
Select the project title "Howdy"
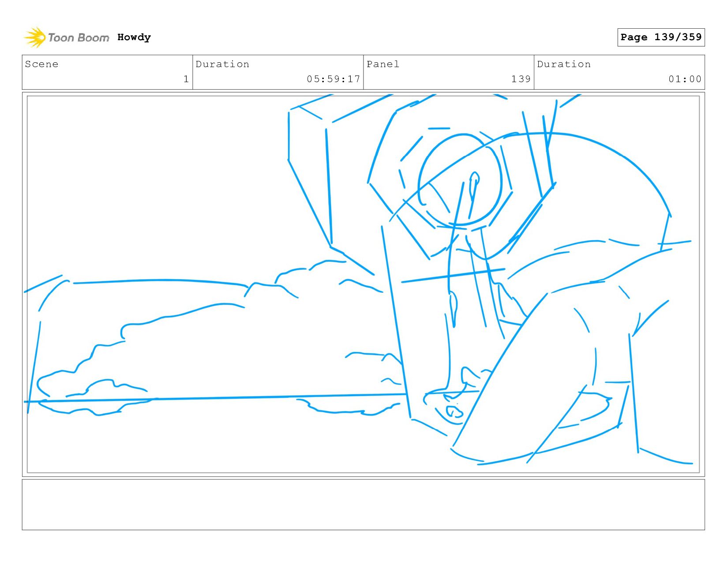point(134,38)
